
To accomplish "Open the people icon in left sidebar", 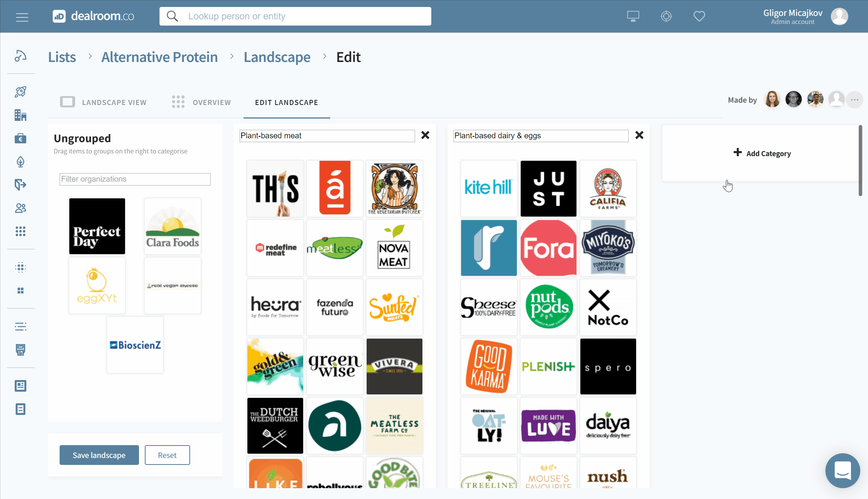I will coord(21,208).
